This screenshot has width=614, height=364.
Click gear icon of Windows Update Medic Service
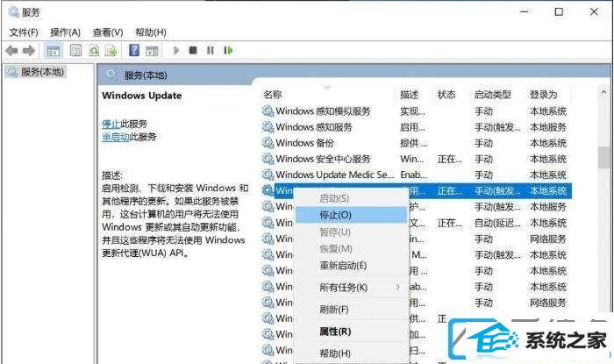(268, 175)
